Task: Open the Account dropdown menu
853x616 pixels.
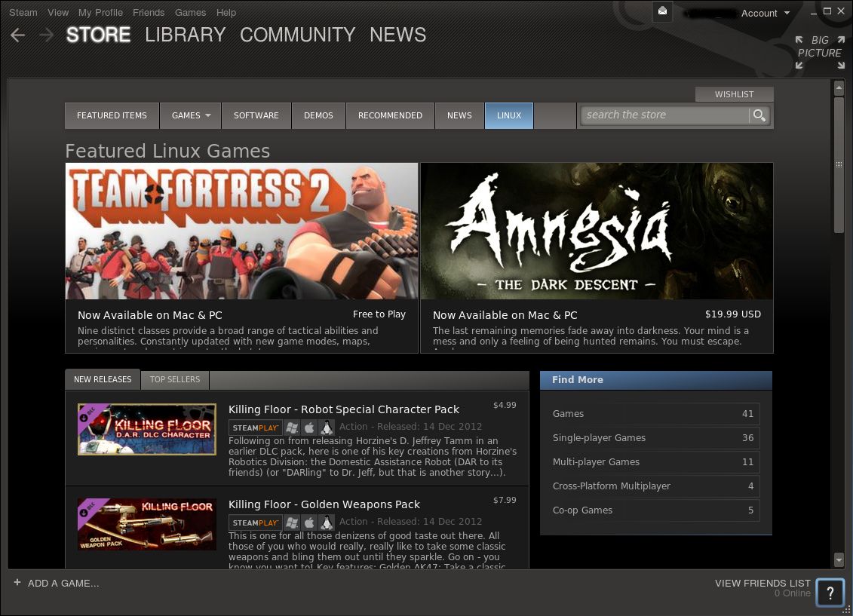Action: pos(765,13)
